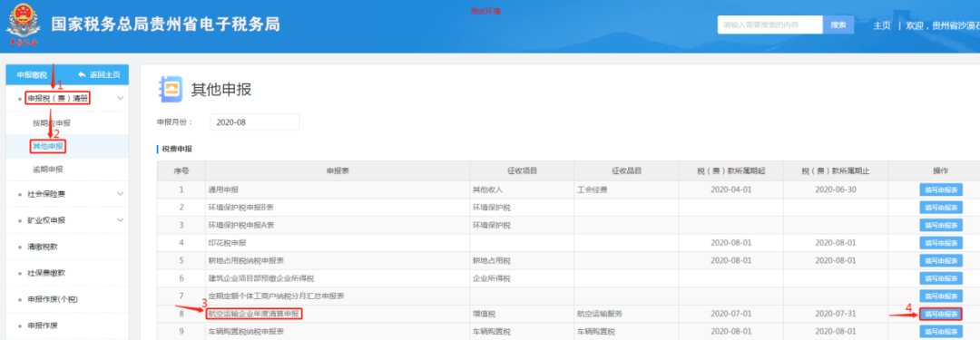Click the 税(费)款所属期起 column header

pos(730,170)
